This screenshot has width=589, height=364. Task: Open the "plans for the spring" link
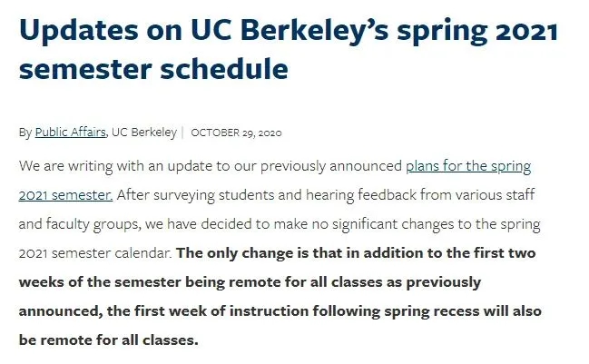467,166
